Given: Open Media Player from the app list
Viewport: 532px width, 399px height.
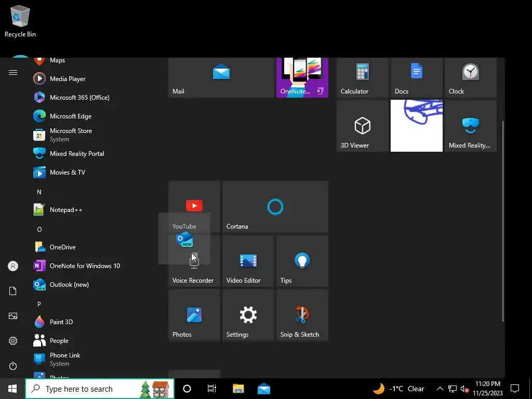Looking at the screenshot, I should pyautogui.click(x=91, y=79).
